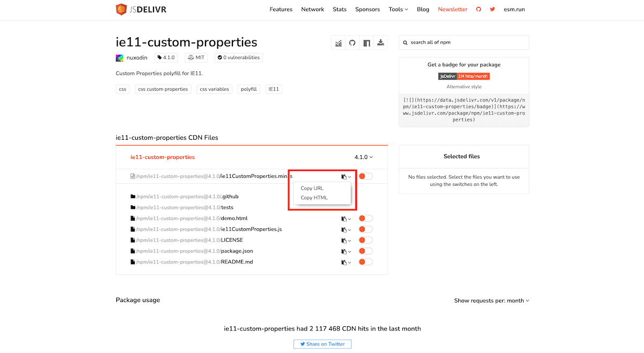Open package GitHub repository icon
The height and width of the screenshot is (353, 644).
coord(353,43)
